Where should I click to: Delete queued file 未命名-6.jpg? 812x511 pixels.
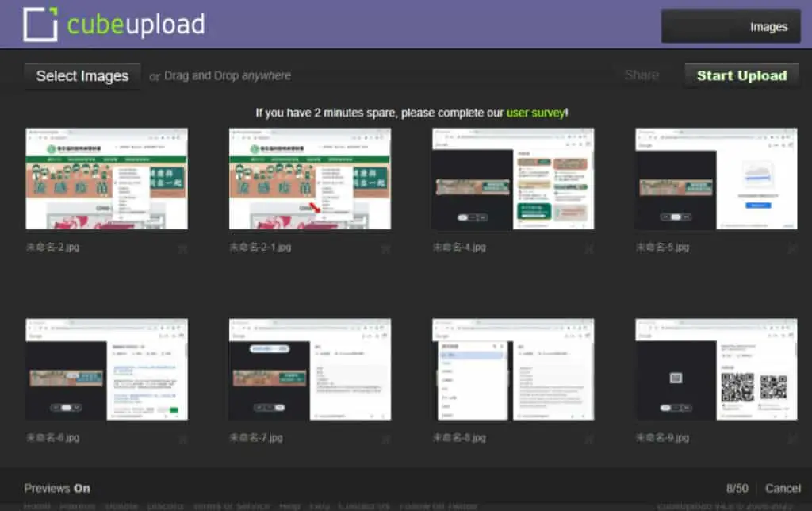click(182, 440)
